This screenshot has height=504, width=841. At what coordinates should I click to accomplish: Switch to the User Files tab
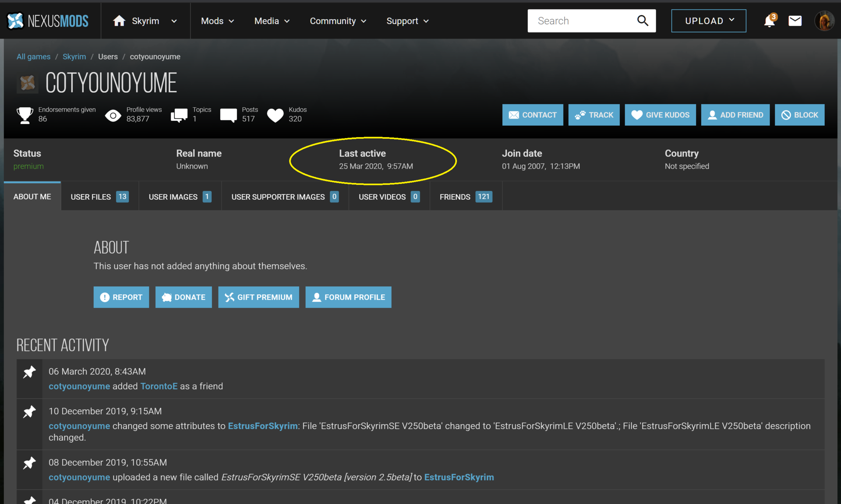[x=99, y=197]
